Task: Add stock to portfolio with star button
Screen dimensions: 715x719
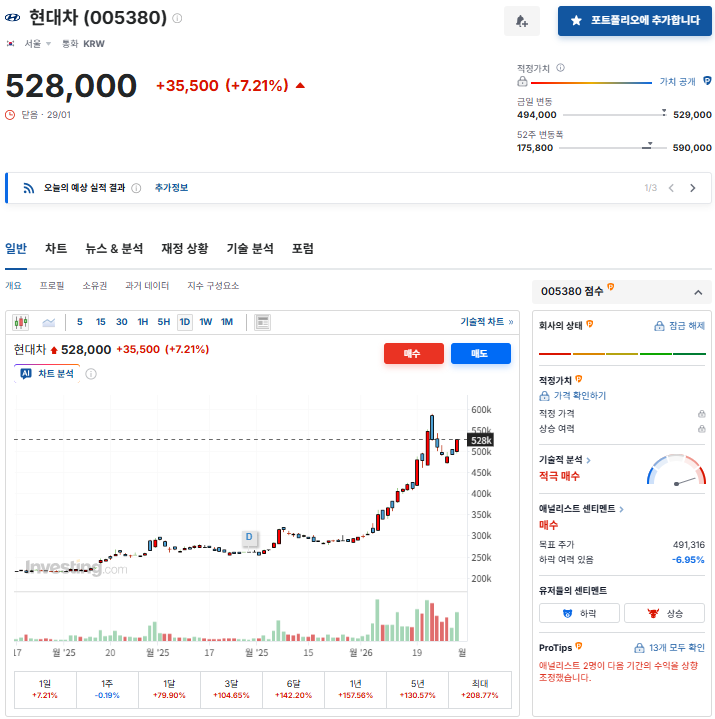Action: click(635, 21)
